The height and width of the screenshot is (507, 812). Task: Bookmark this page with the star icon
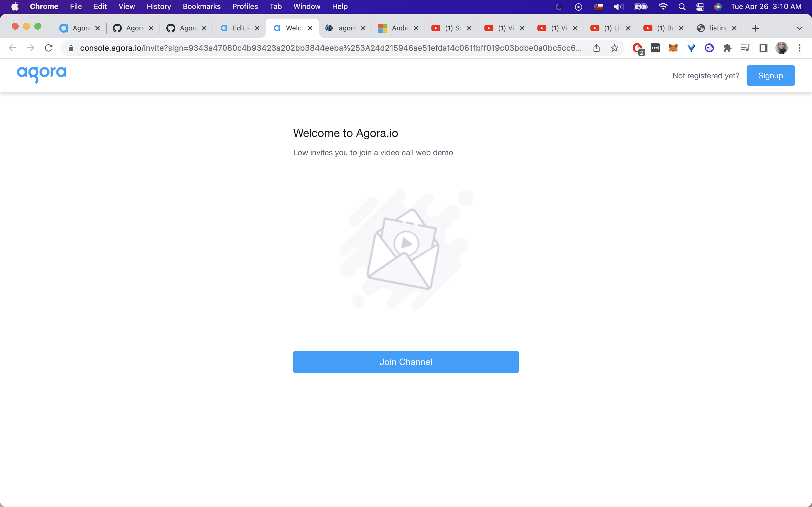point(614,48)
